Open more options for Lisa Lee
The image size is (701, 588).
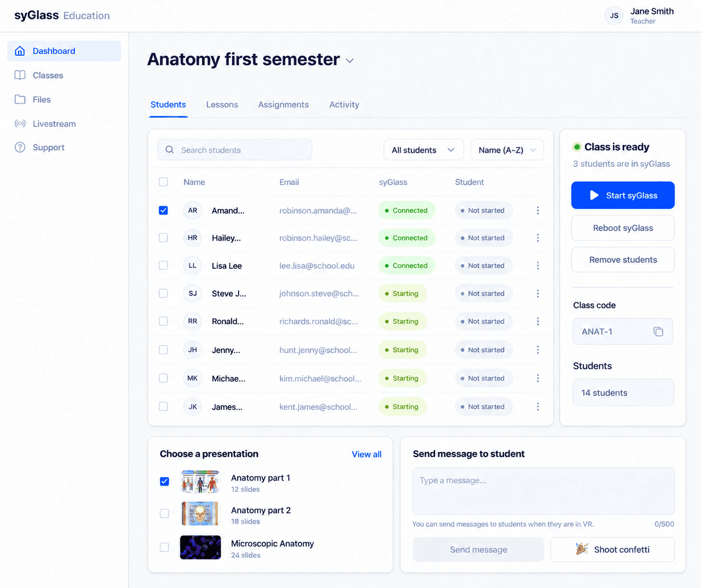(538, 266)
